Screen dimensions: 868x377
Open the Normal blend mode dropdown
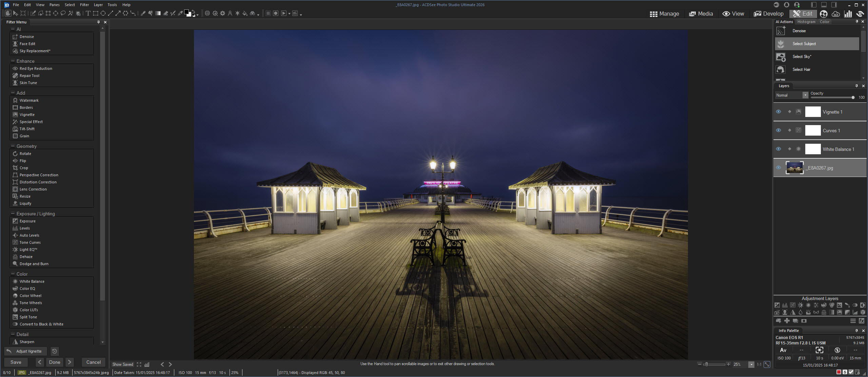pyautogui.click(x=805, y=95)
